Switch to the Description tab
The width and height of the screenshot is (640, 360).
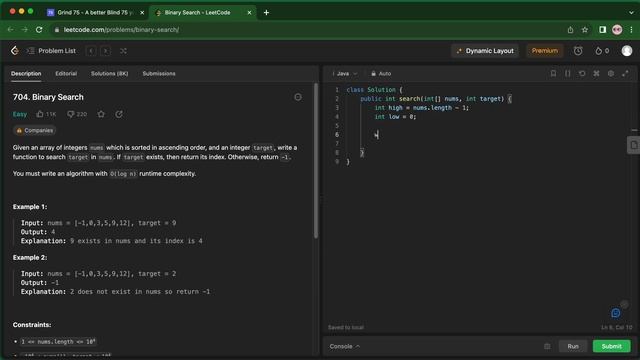tap(26, 73)
